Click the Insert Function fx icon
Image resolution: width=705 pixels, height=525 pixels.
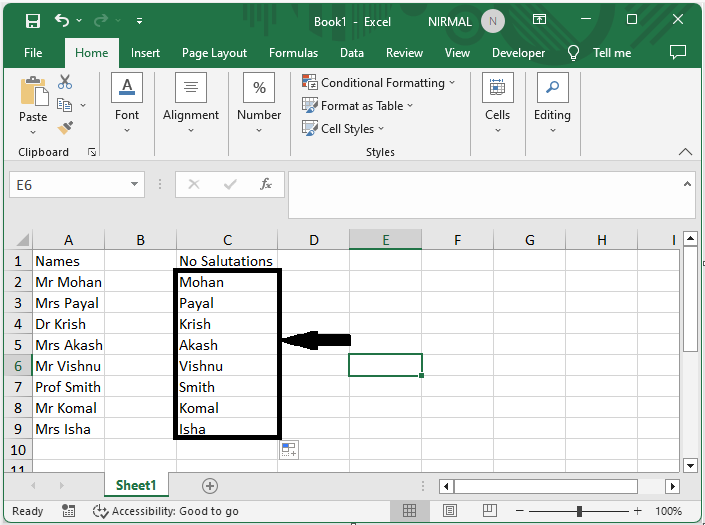[266, 185]
